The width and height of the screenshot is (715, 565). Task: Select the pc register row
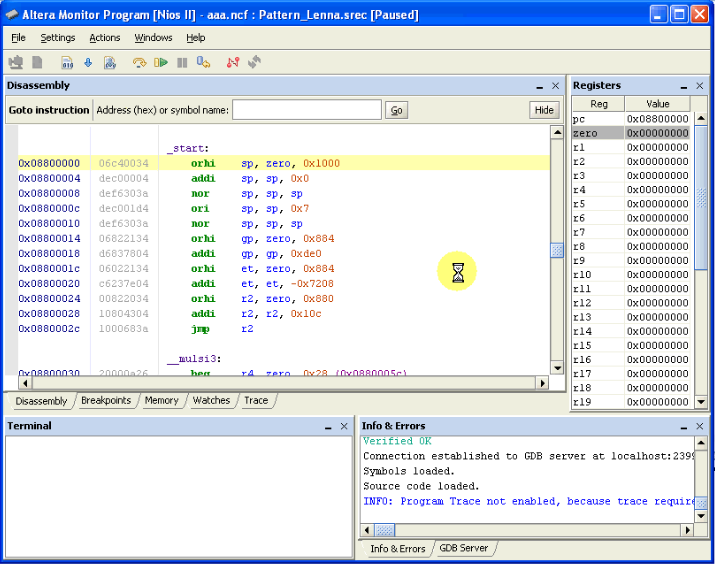(631, 119)
